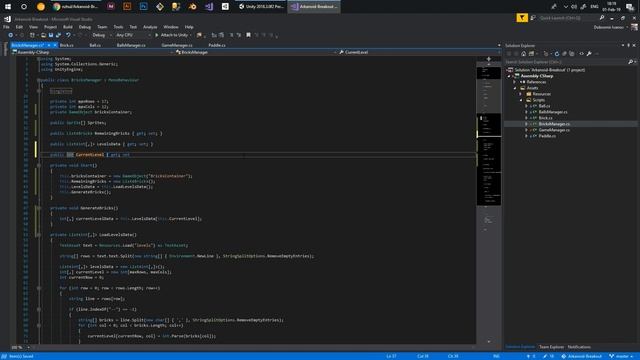The image size is (640, 360).
Task: Switch to Notifications bottom tab
Action: coord(579,347)
